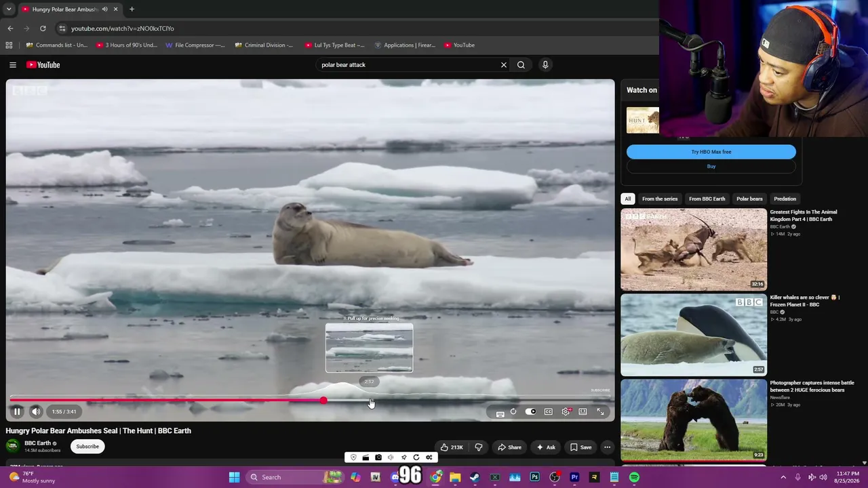Click the browser address bar URL
The width and height of the screenshot is (868, 488).
coord(123,28)
